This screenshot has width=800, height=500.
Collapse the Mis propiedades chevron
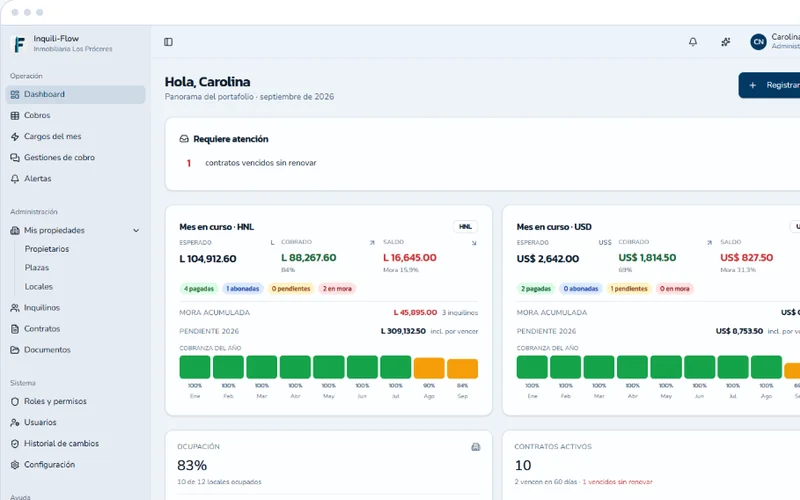point(136,231)
